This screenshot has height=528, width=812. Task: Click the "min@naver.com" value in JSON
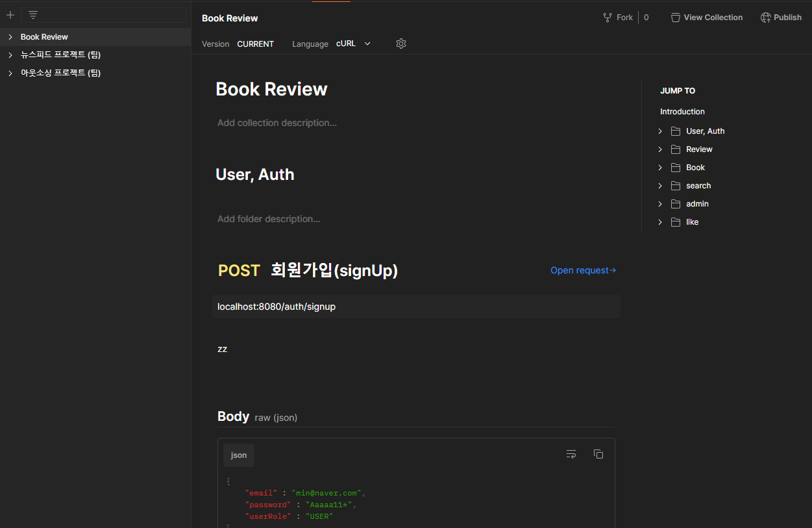(326, 494)
